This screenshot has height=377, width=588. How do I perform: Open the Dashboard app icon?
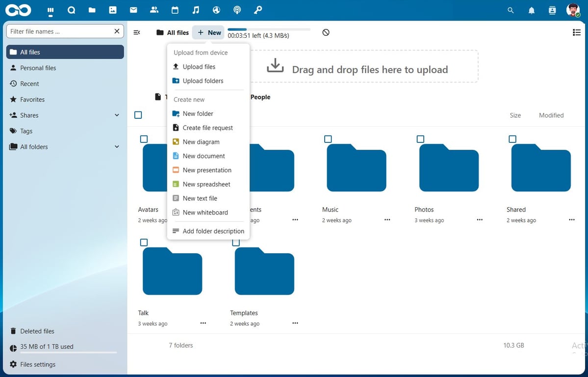tap(51, 10)
